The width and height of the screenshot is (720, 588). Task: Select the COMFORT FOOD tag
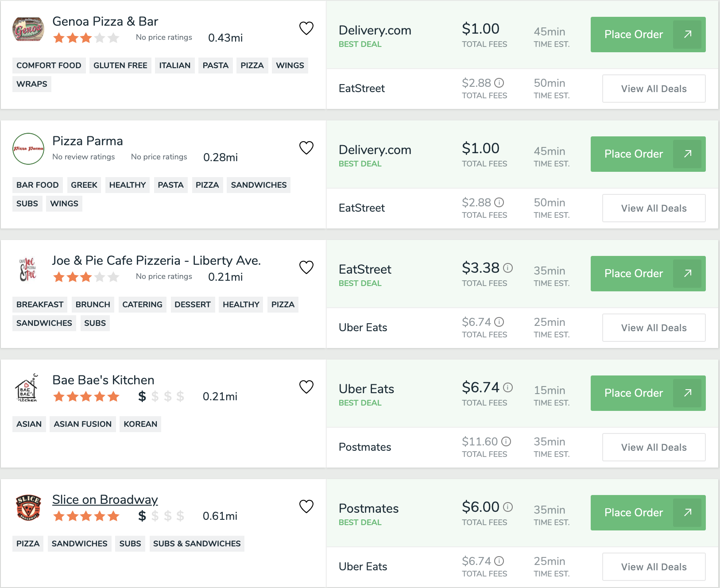point(49,66)
